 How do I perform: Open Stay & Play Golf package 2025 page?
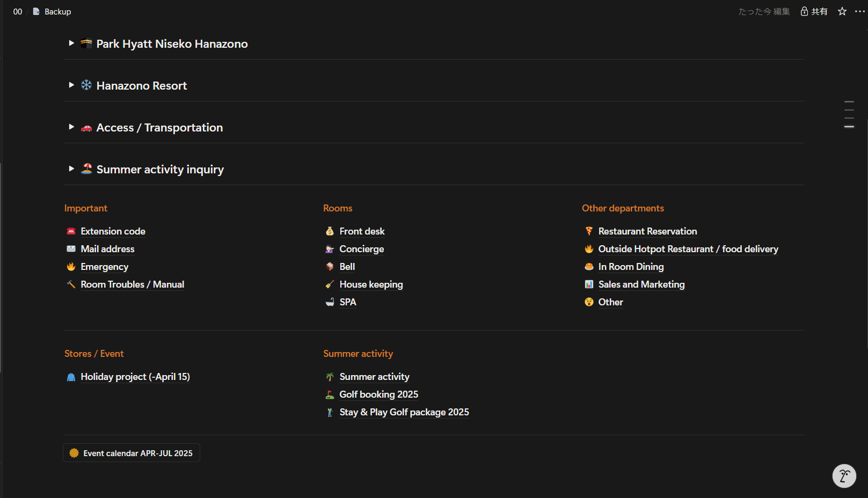point(404,412)
